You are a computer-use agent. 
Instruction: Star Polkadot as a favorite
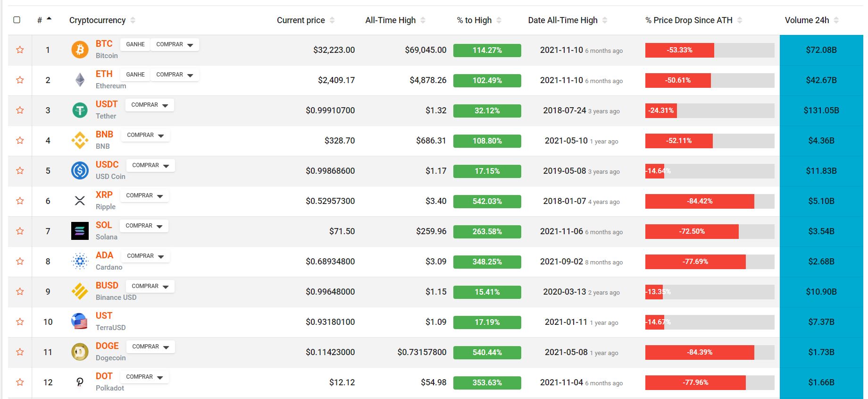[x=20, y=382]
